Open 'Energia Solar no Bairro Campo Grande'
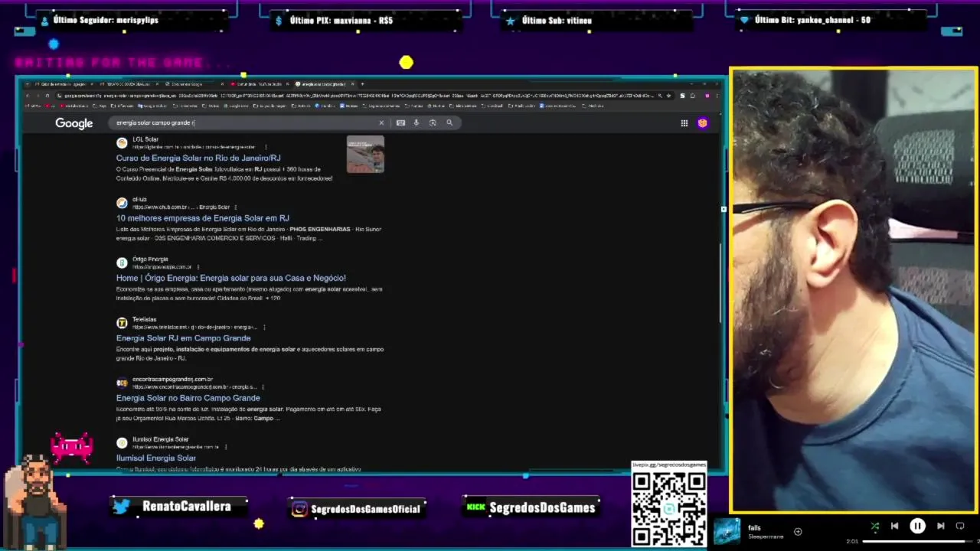 point(188,398)
